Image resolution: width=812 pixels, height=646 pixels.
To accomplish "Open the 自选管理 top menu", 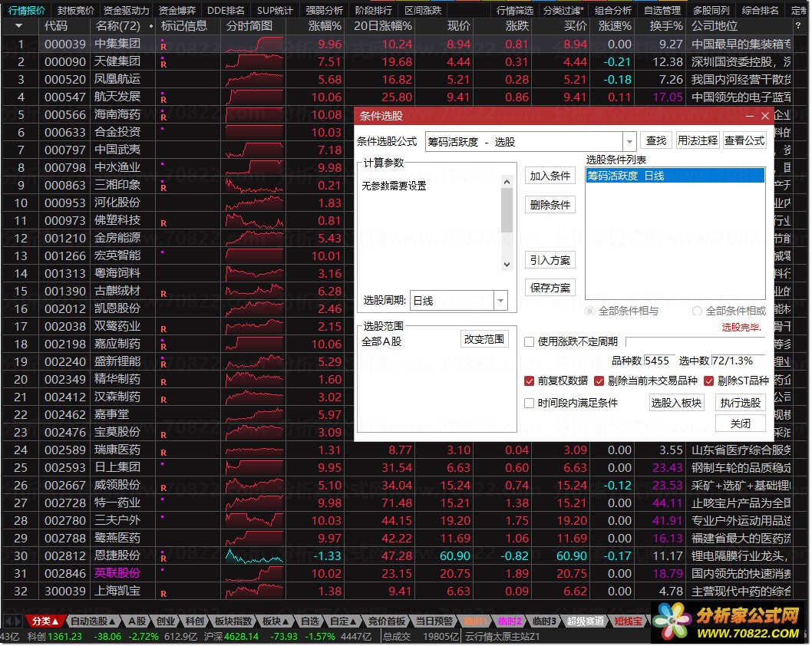I will [662, 10].
